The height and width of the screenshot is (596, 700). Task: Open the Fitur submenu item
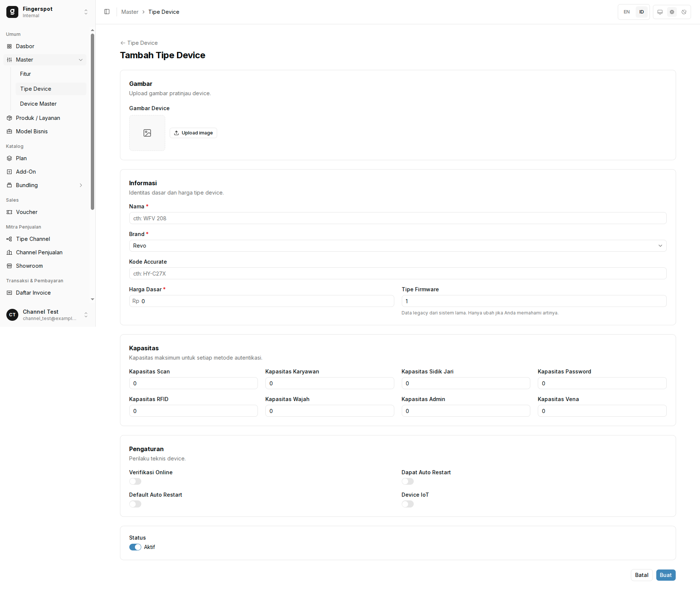(51, 74)
